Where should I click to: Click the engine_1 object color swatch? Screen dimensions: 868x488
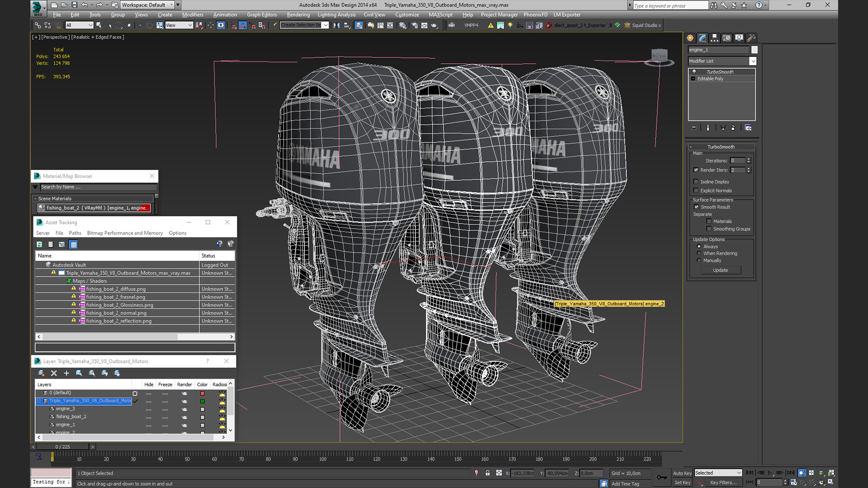coord(754,50)
